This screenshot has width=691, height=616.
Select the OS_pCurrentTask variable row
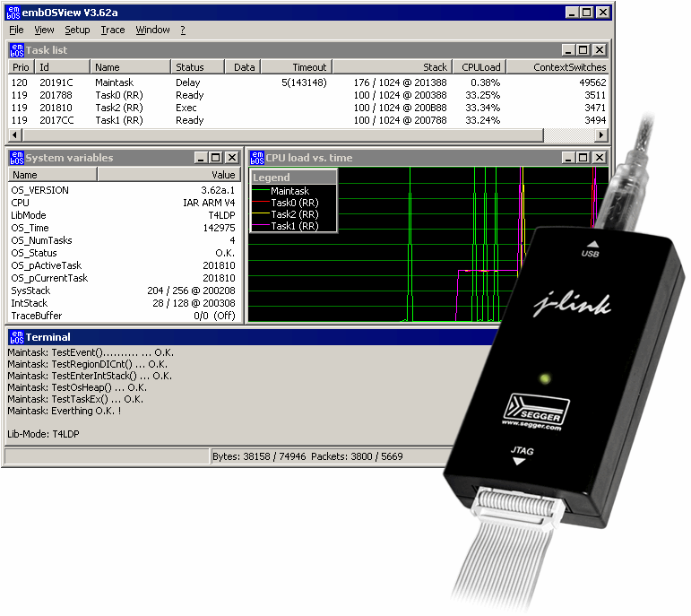pos(124,278)
